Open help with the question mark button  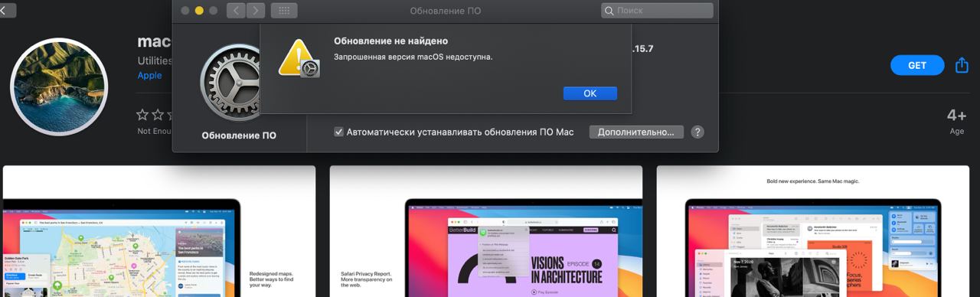coord(697,132)
